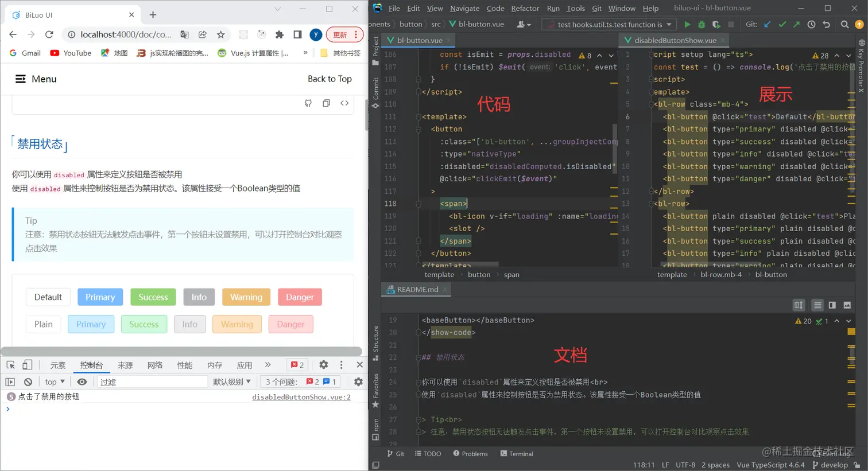This screenshot has height=471, width=868.
Task: Select the README.md editor tab
Action: coord(417,290)
